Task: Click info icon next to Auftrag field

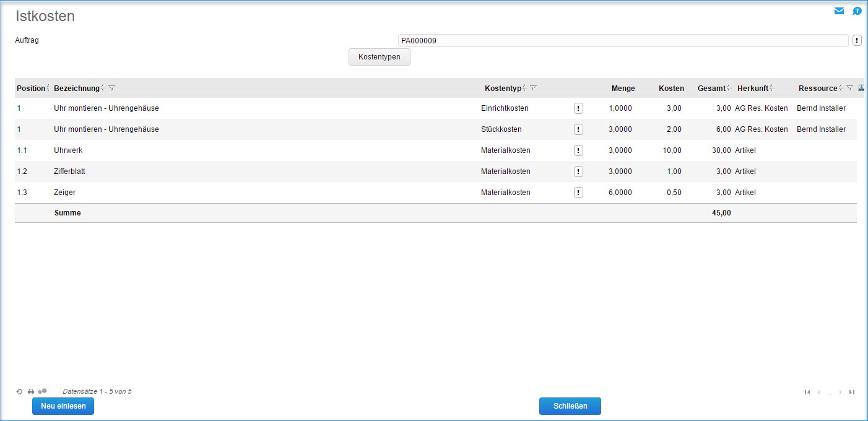Action: [857, 40]
